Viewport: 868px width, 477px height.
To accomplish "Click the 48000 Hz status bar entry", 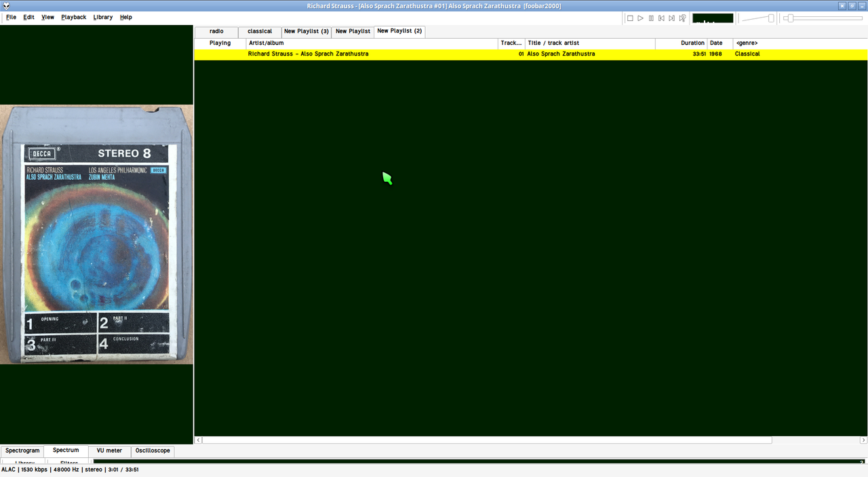I will 66,470.
